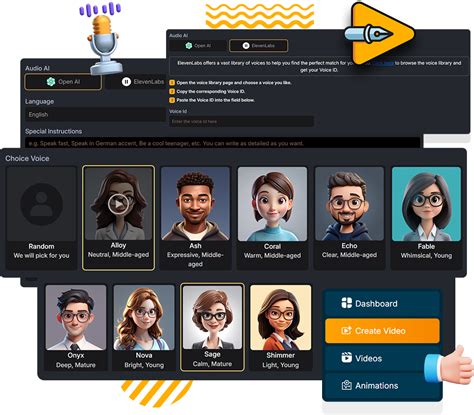
Task: Click the Voice Id input field
Action: (x=241, y=121)
